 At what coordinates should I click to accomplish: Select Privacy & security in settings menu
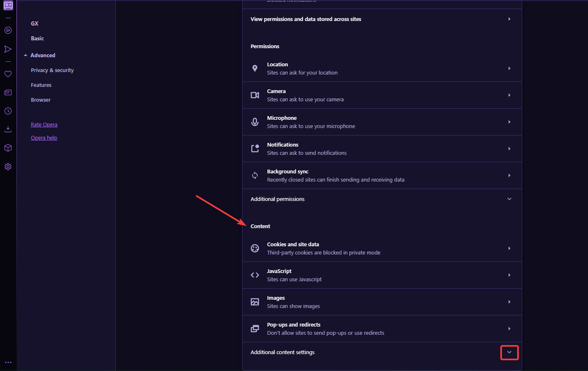point(52,70)
